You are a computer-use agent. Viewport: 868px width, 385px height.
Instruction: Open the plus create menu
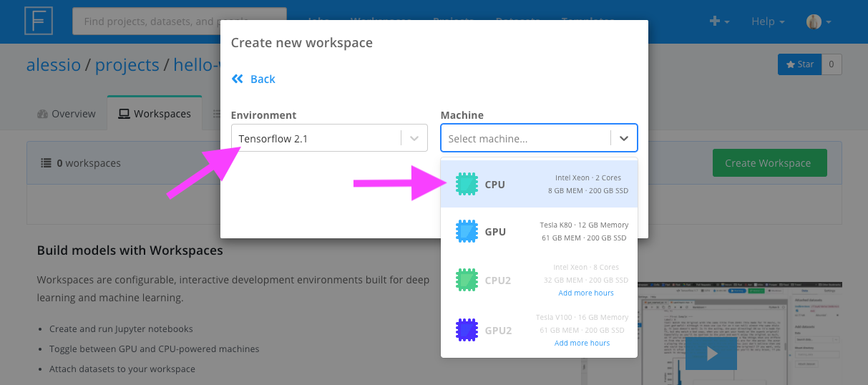pos(718,21)
